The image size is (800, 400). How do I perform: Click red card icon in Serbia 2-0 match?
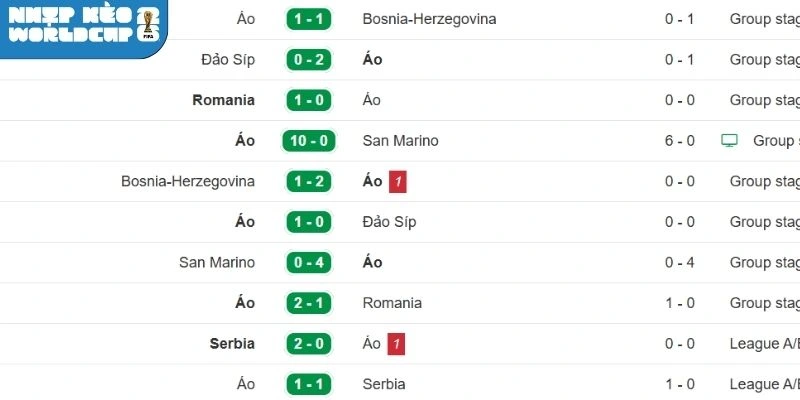pyautogui.click(x=397, y=344)
